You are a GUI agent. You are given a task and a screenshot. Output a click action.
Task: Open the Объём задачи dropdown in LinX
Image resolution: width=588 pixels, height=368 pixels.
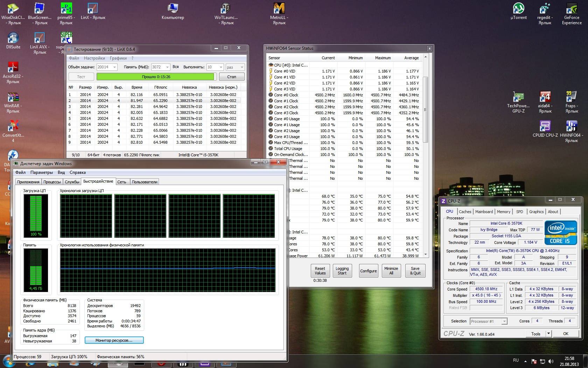[114, 67]
